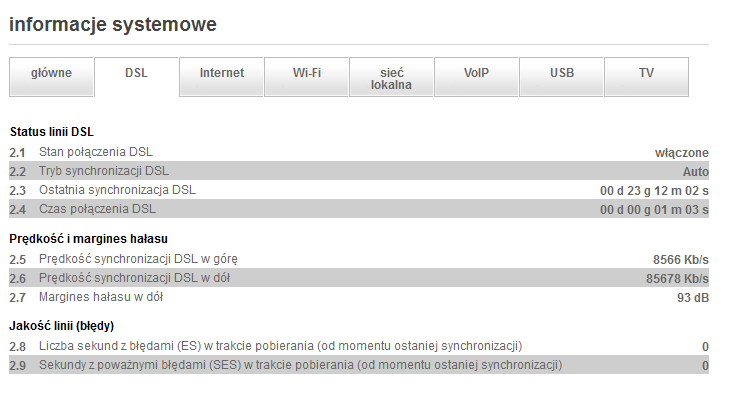Click the 'informacje systemowe' page heading

112,24
